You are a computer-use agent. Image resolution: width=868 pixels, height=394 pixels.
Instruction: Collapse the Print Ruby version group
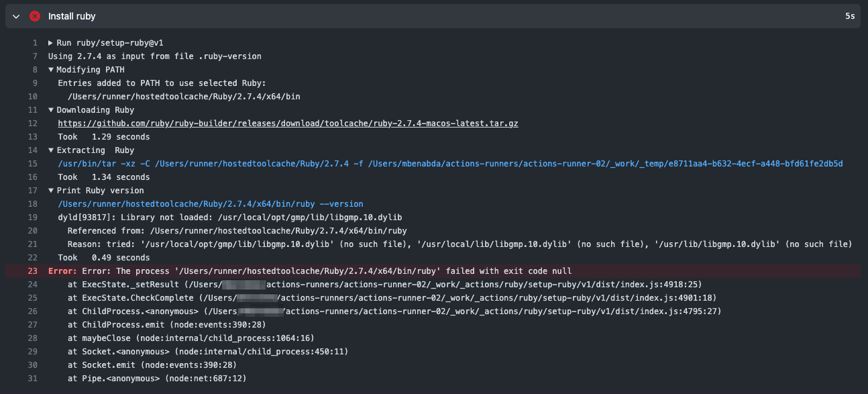point(51,191)
